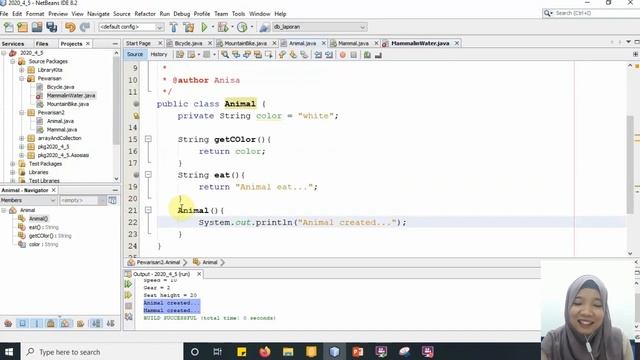The height and width of the screenshot is (360, 640).
Task: Click the Find Selection magnifier icon in editor toolbar
Action: click(225, 55)
